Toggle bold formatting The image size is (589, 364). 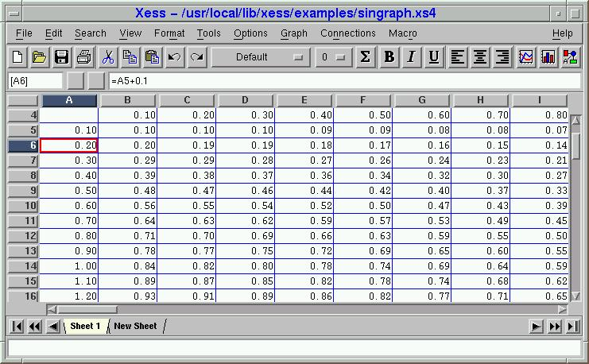389,57
